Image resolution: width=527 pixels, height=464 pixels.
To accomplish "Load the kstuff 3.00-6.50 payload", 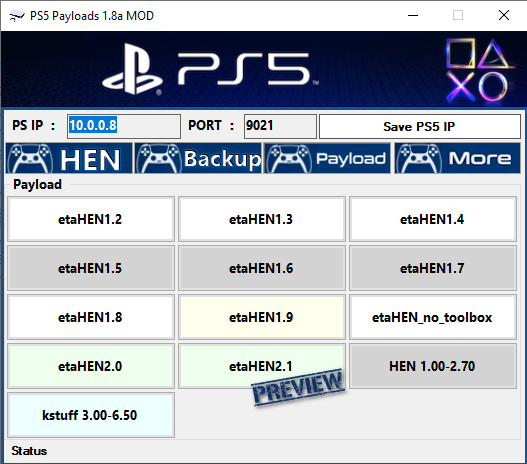I will tap(91, 415).
